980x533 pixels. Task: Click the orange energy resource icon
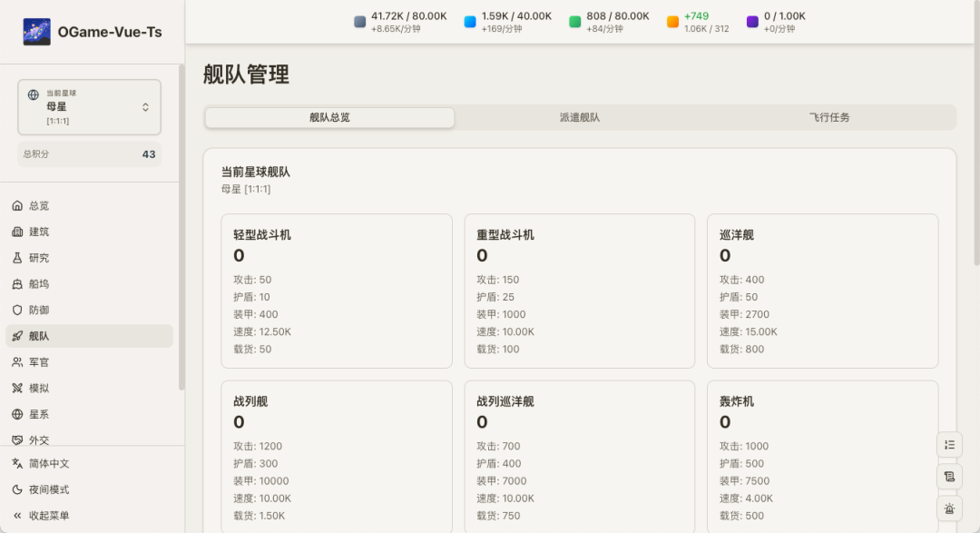(672, 22)
